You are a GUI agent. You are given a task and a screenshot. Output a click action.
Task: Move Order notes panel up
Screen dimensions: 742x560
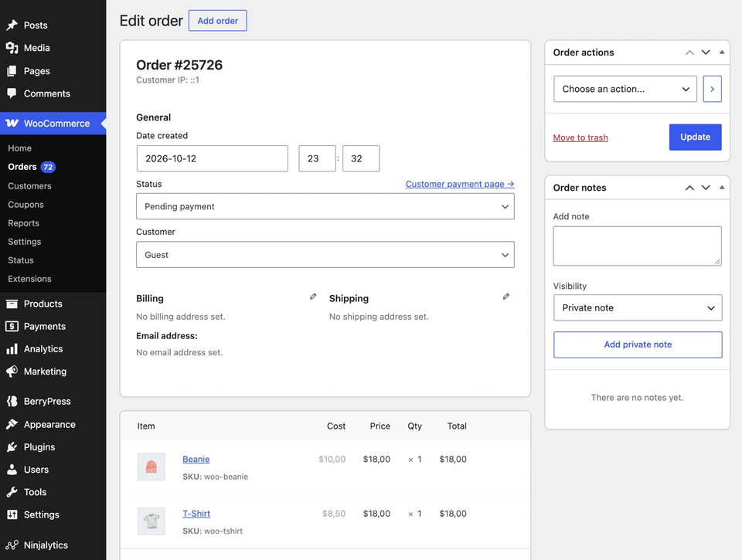(689, 188)
